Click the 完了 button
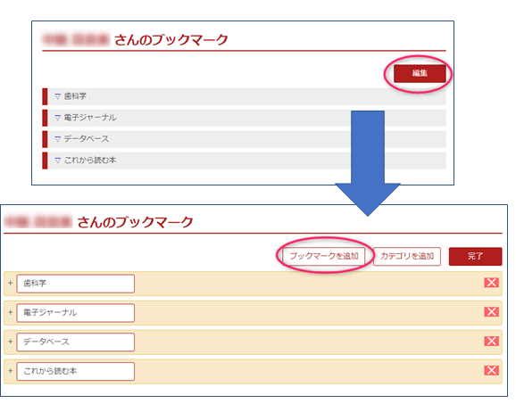This screenshot has height=420, width=516. [x=475, y=256]
